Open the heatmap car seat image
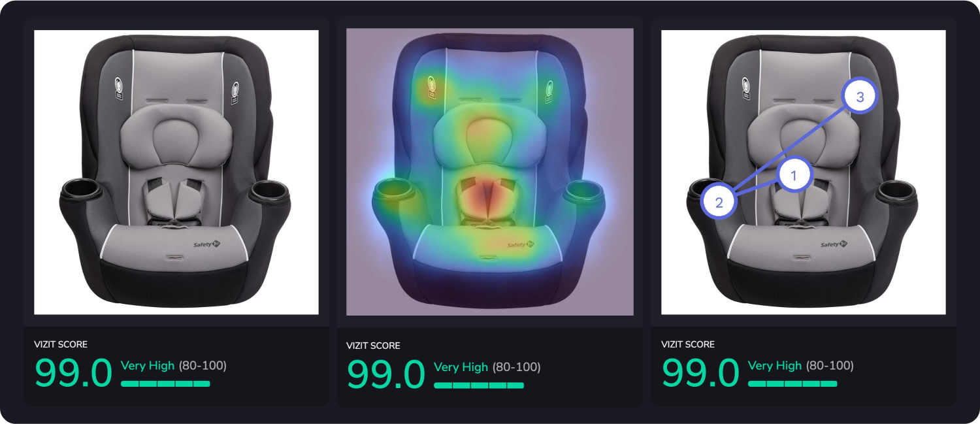Screen dimensions: 980x424 (490, 172)
